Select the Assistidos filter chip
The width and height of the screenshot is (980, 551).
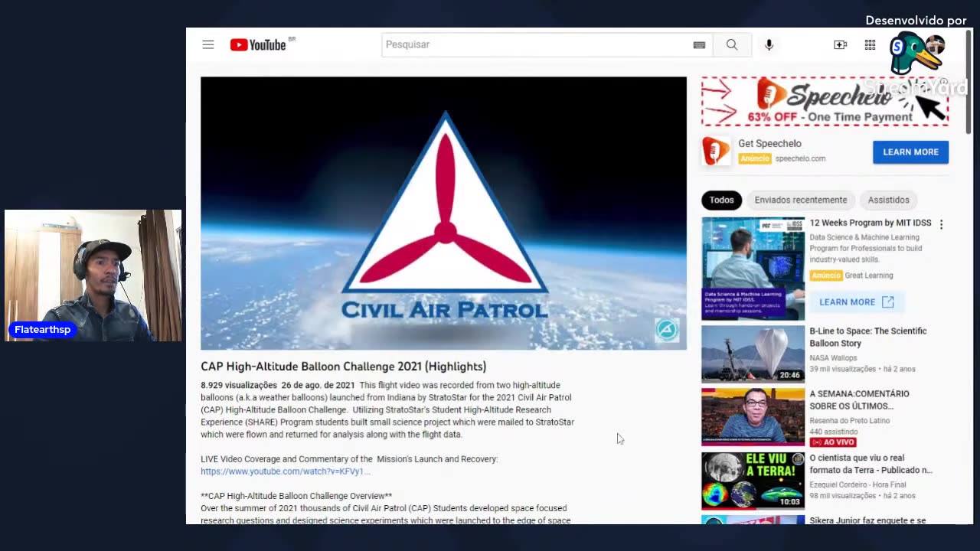click(888, 201)
